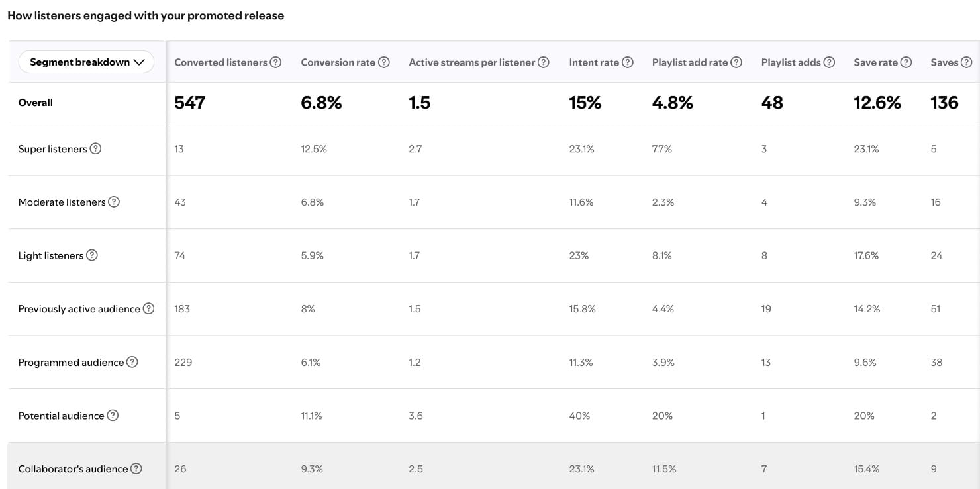Click help icon beside Conversion rate
This screenshot has height=489, width=980.
[x=383, y=62]
